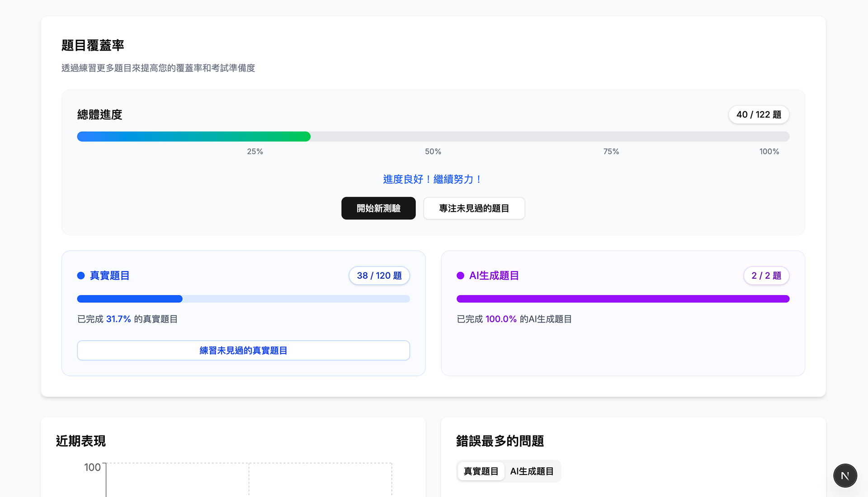
Task: Click the 進度良好!繼續努力! message
Action: [433, 179]
